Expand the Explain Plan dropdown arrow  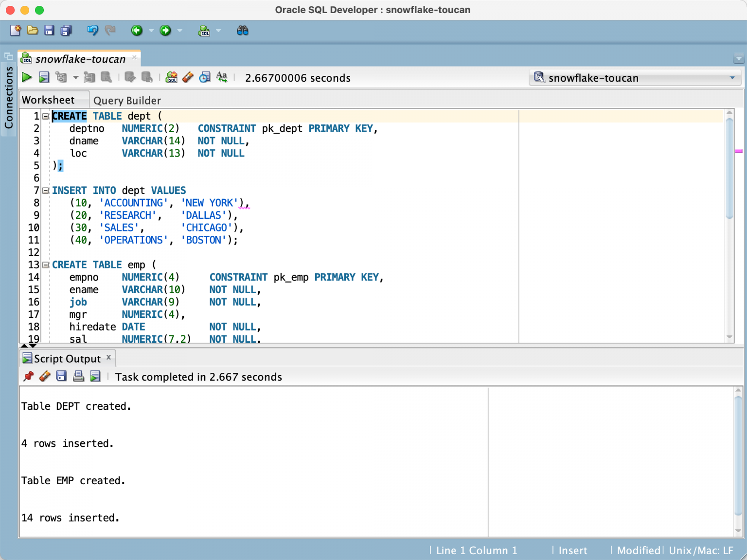[x=75, y=77]
